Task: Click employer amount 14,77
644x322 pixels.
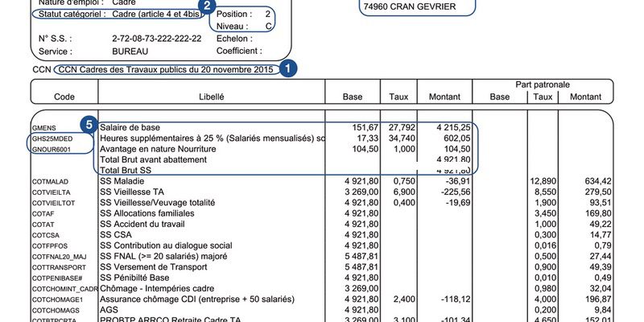Action: 600,234
